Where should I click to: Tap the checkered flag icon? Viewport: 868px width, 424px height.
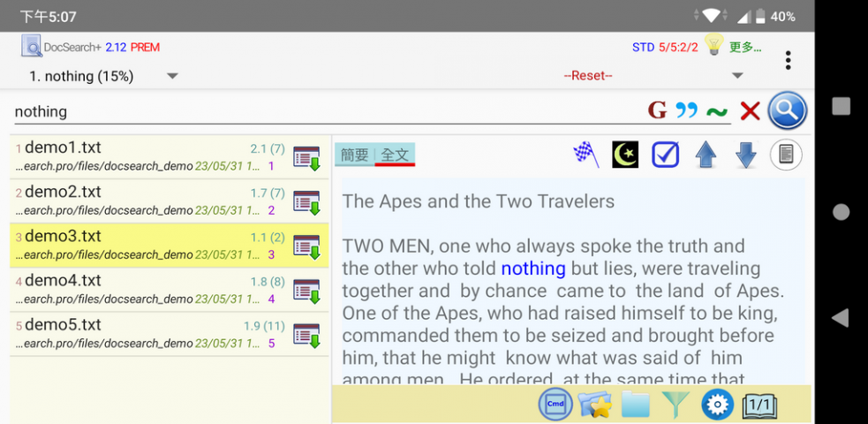coord(585,155)
